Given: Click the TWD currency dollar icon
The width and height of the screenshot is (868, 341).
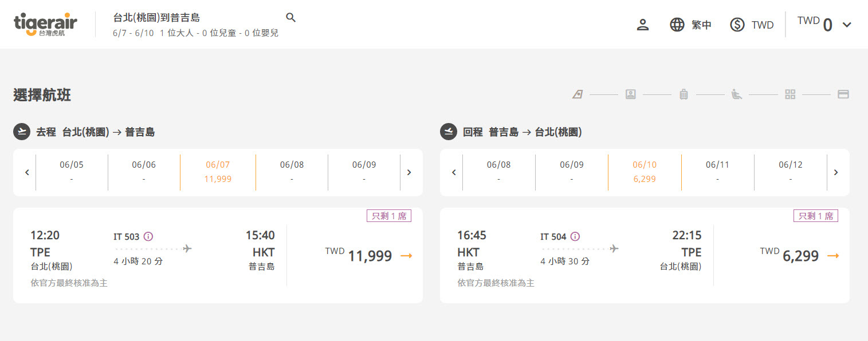Looking at the screenshot, I should [737, 25].
